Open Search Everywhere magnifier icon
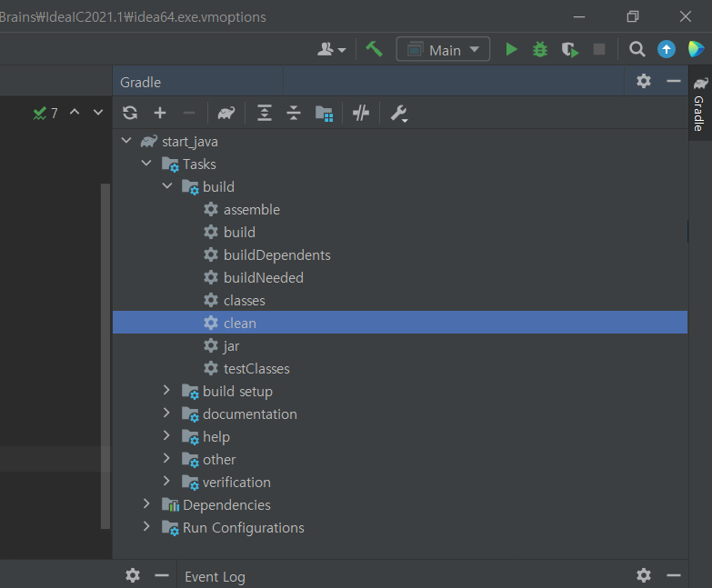712x588 pixels. tap(637, 49)
